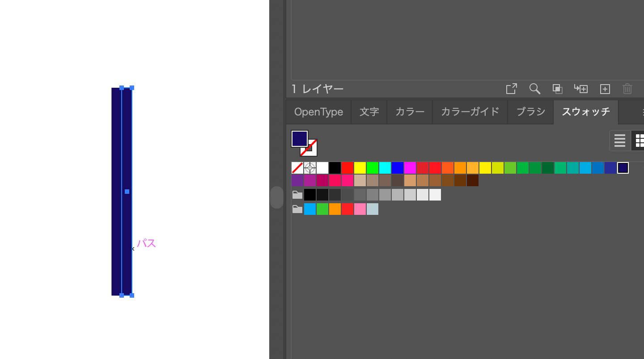Pick the lightest gray swatch in grayscale group
Image resolution: width=644 pixels, height=359 pixels.
pos(435,195)
